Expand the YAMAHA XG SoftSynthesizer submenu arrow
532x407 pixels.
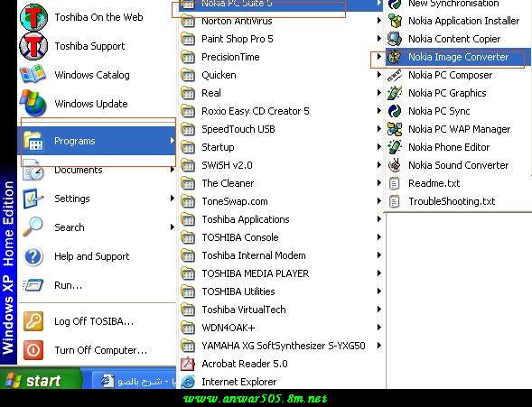click(x=378, y=346)
